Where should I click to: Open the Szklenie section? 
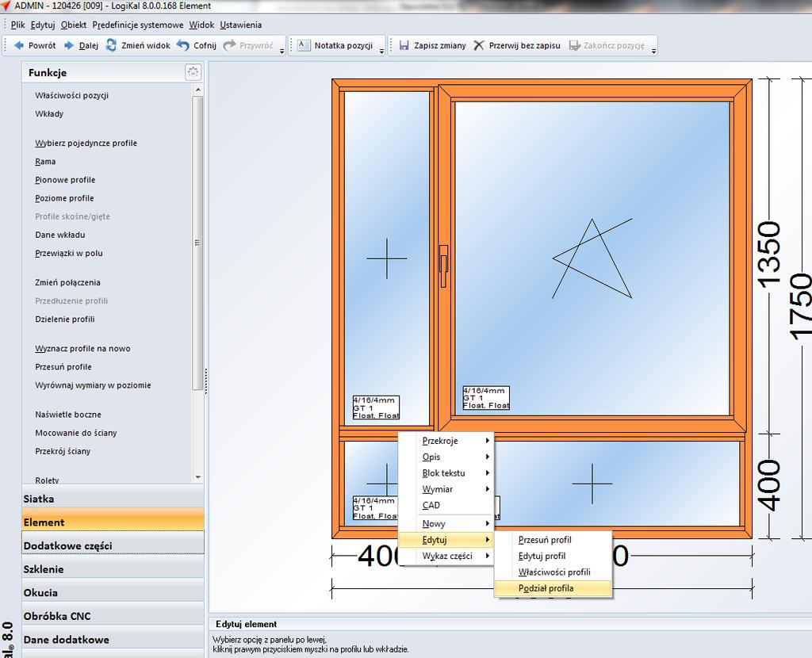113,569
